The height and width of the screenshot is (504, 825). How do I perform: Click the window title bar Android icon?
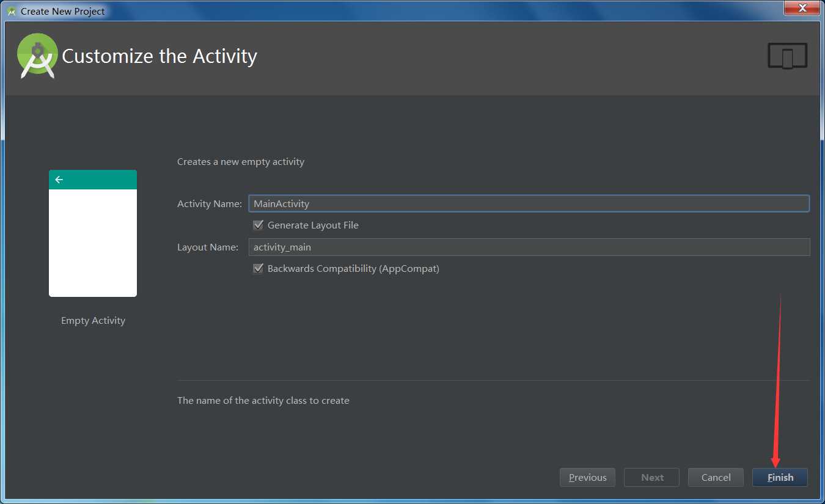11,11
